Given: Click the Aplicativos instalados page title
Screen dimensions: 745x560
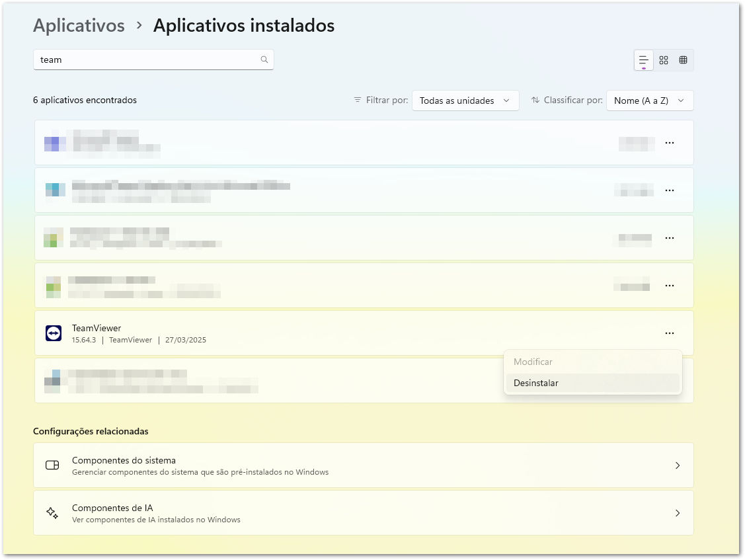Looking at the screenshot, I should click(x=244, y=26).
